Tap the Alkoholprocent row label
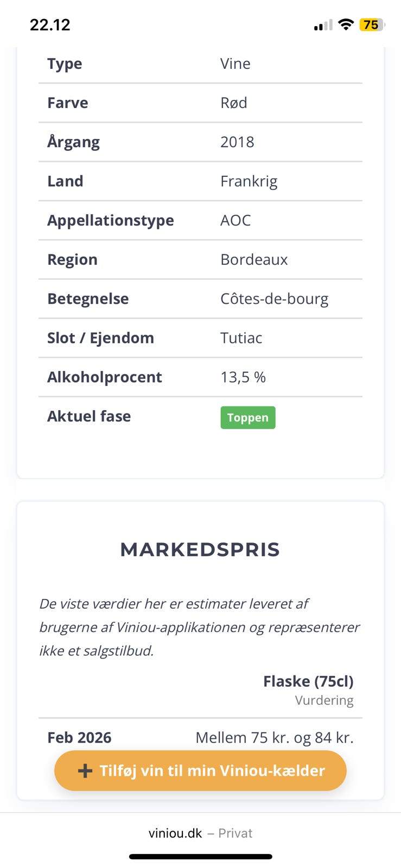The height and width of the screenshot is (868, 401). pos(105,377)
